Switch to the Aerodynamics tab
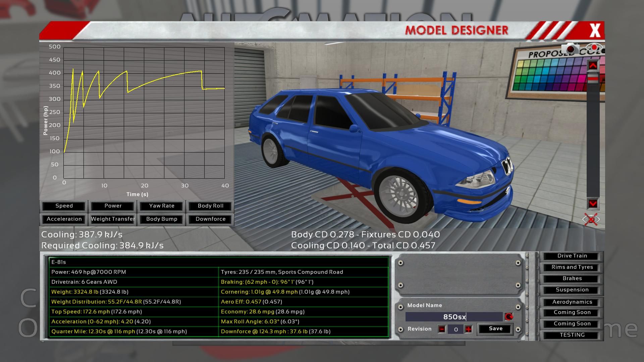This screenshot has height=362, width=644. click(572, 302)
